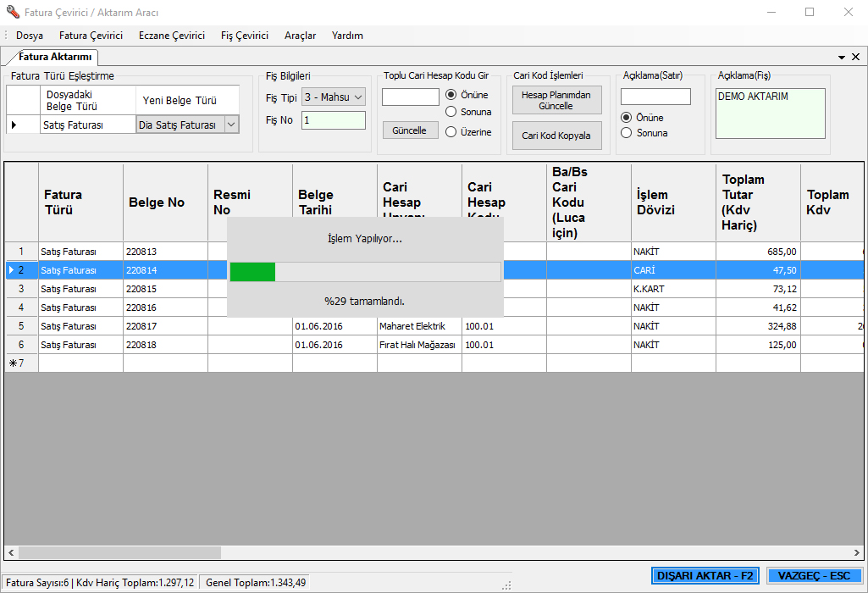Viewport: 868px width, 593px height.
Task: Select row header number 6
Action: tap(21, 345)
